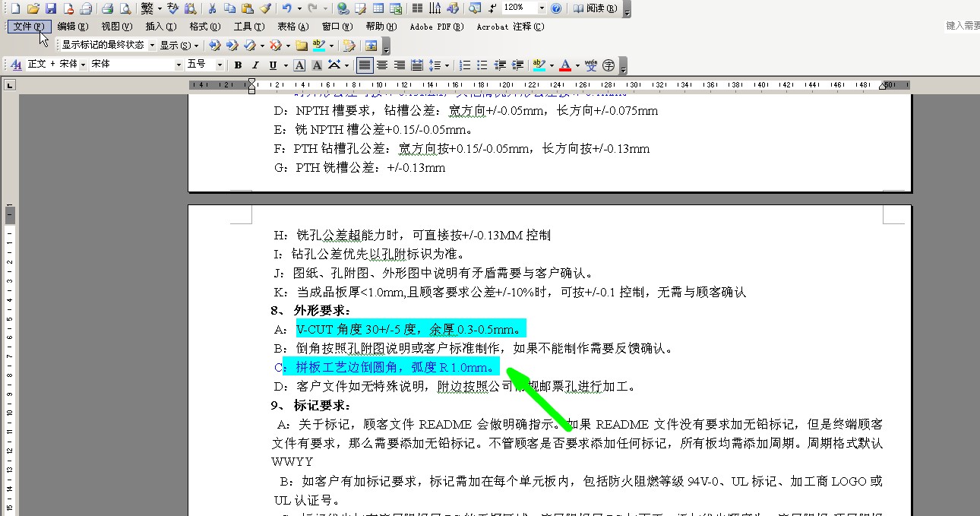Open the 格式(O) menu

(x=204, y=27)
